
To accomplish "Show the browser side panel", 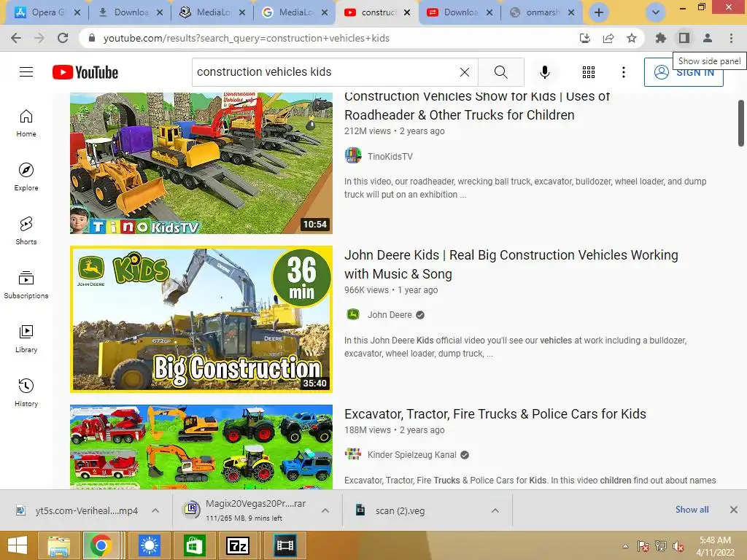I will (x=684, y=38).
